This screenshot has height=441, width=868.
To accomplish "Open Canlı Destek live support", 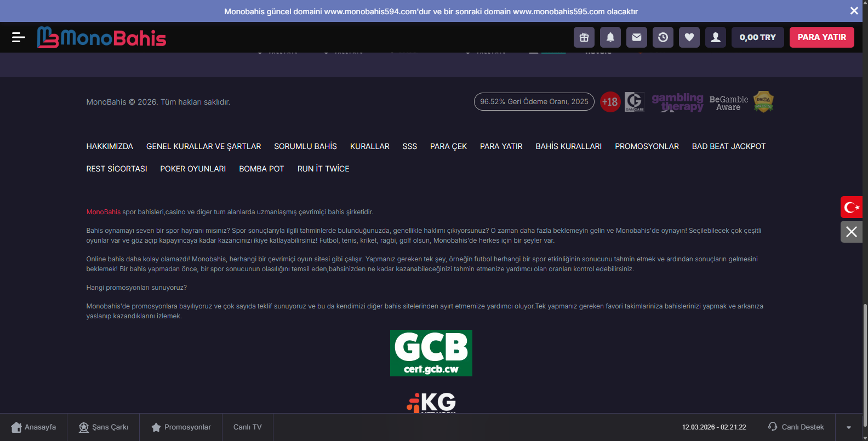I will coord(796,427).
